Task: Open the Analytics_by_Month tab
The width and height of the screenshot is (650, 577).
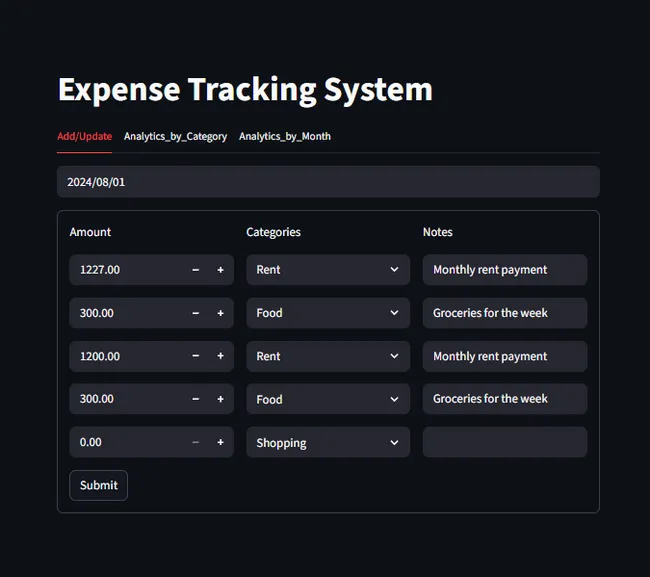Action: [285, 136]
